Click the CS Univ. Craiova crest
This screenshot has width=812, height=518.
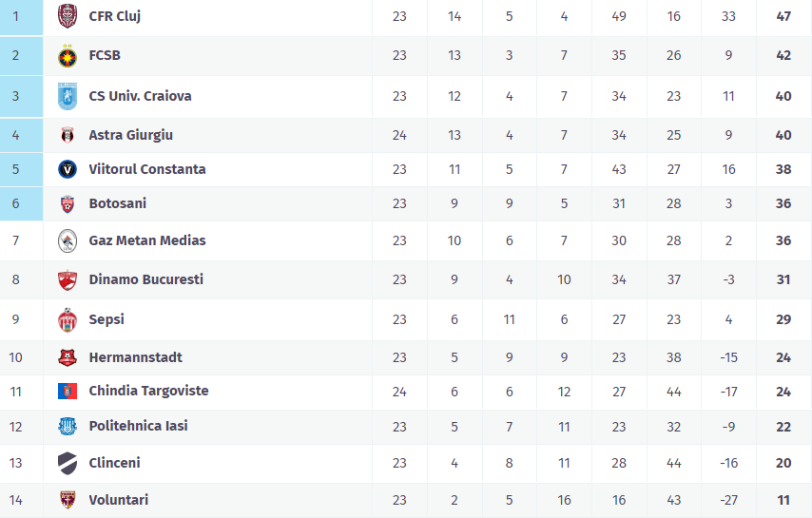[68, 96]
